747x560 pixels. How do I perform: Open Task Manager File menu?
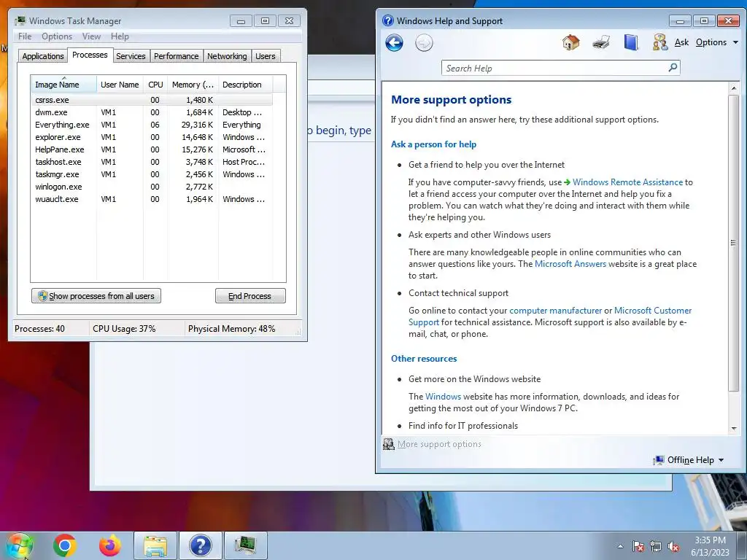click(25, 36)
